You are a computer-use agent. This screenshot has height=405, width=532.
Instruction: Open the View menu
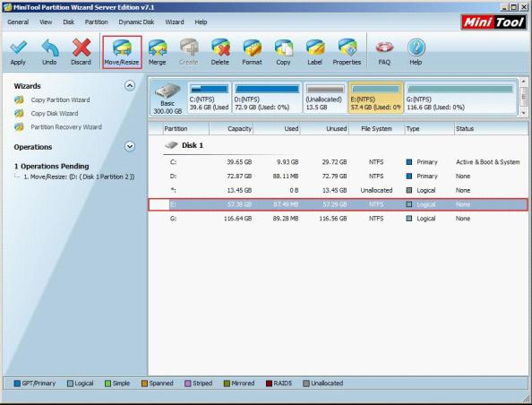[46, 22]
